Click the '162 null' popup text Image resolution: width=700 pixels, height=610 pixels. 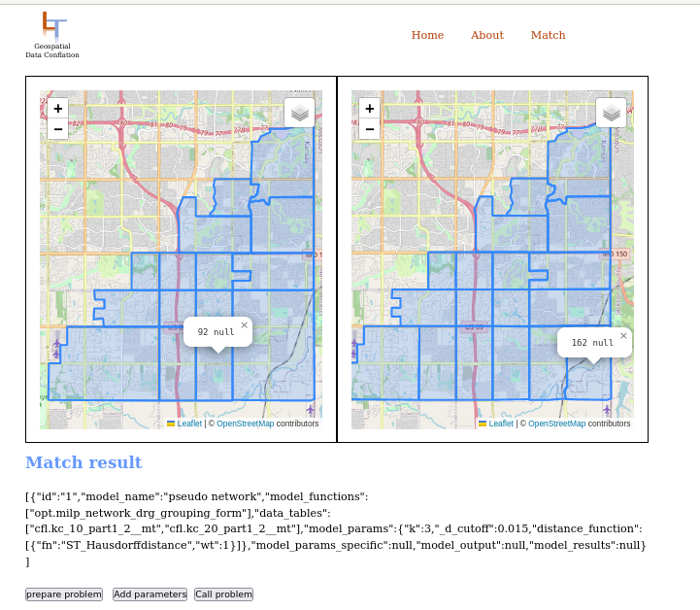pyautogui.click(x=592, y=343)
